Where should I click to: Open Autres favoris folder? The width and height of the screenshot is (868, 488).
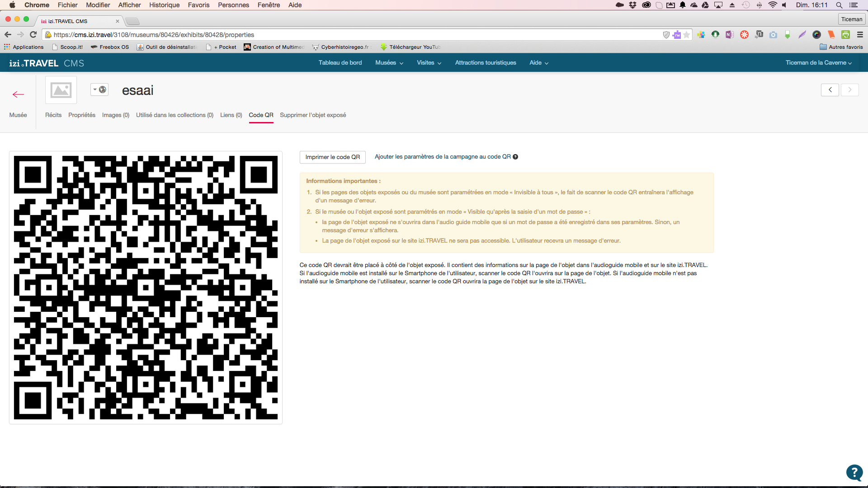(x=841, y=47)
